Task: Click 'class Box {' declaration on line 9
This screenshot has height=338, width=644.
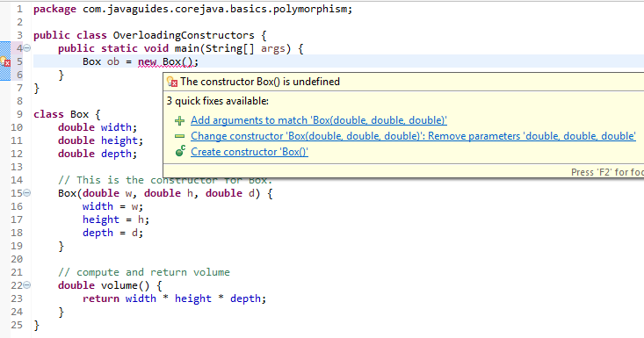Action: click(67, 114)
